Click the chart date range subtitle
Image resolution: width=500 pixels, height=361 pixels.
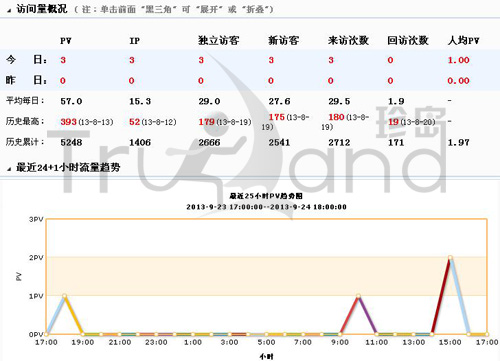click(266, 207)
